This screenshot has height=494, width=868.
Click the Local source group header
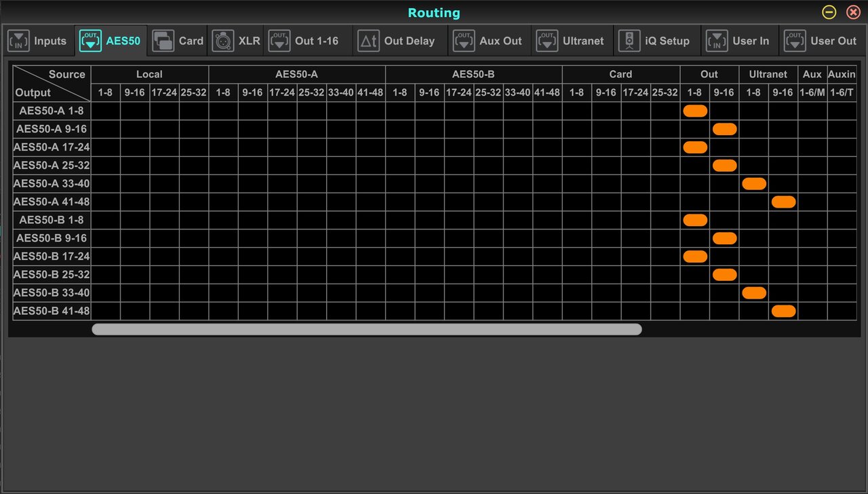pyautogui.click(x=150, y=75)
